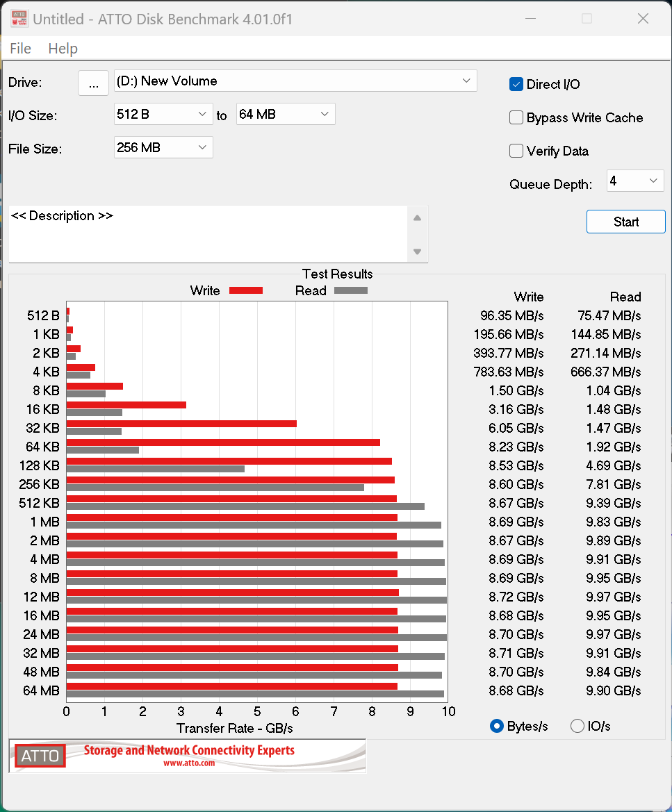Image resolution: width=672 pixels, height=812 pixels.
Task: Click the red Write legend swatch
Action: 245,290
